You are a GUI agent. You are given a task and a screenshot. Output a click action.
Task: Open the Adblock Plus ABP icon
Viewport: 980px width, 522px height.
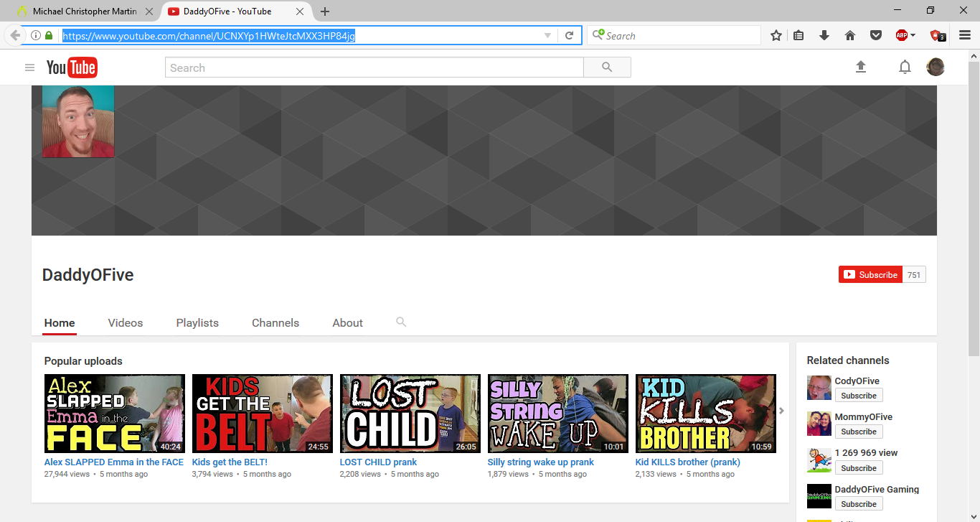coord(902,35)
